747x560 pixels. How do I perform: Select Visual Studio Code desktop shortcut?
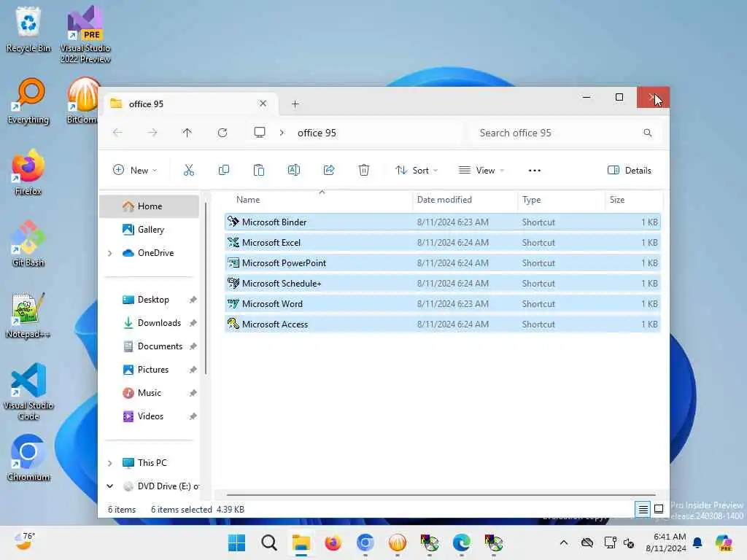28,392
